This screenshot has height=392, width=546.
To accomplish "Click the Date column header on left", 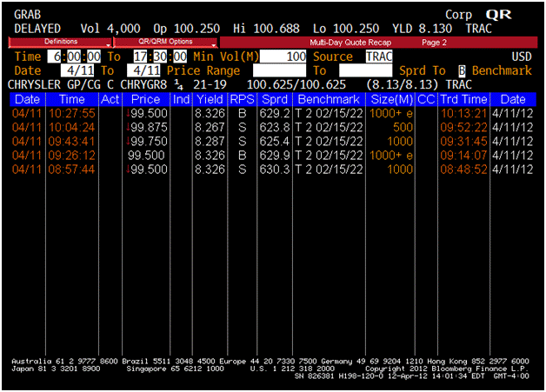I will (x=28, y=100).
